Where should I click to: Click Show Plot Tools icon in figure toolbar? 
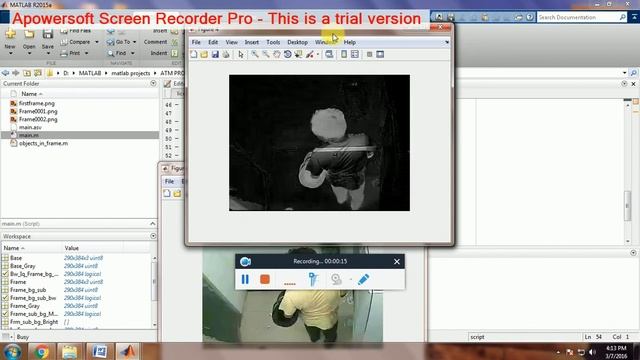(380, 54)
